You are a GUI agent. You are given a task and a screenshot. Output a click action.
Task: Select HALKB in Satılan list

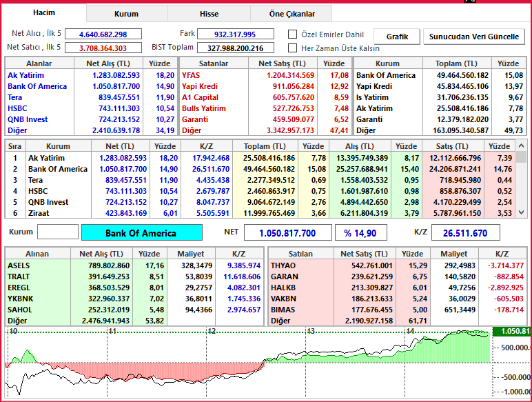tap(283, 288)
